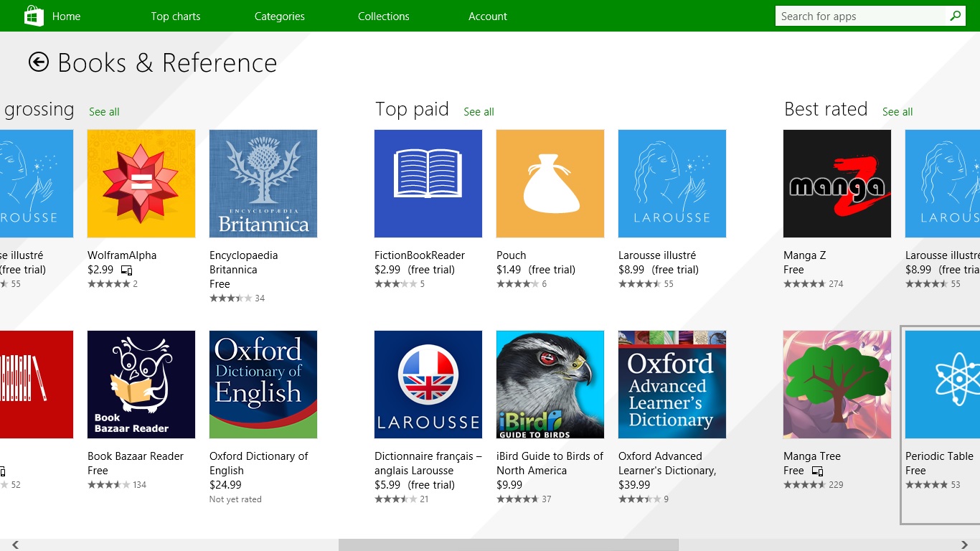
Task: Click the Periodic Table title text
Action: 939,456
